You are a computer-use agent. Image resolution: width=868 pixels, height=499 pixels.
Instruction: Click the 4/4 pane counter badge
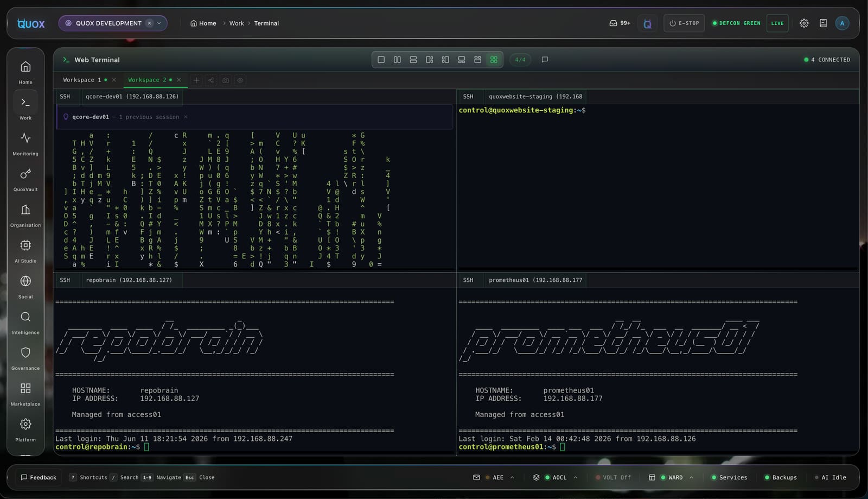(x=520, y=60)
